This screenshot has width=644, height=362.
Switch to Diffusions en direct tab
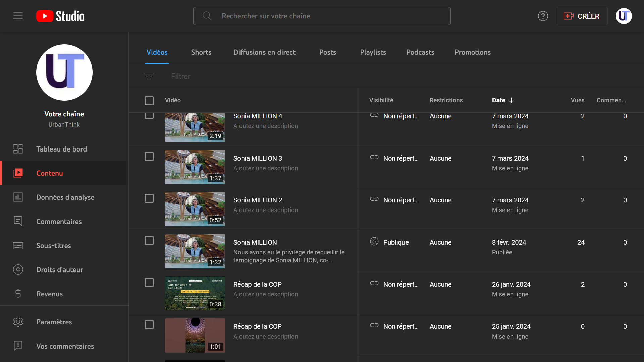(265, 52)
